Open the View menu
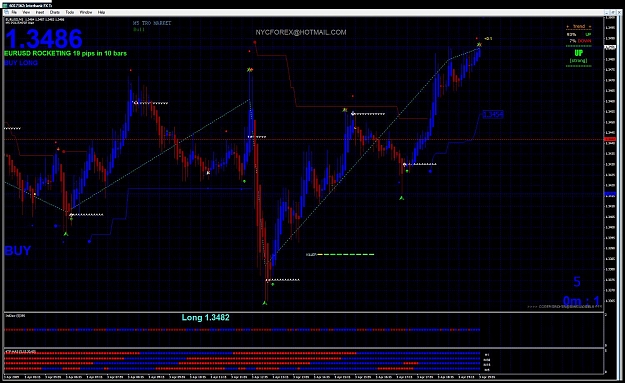 (26, 12)
